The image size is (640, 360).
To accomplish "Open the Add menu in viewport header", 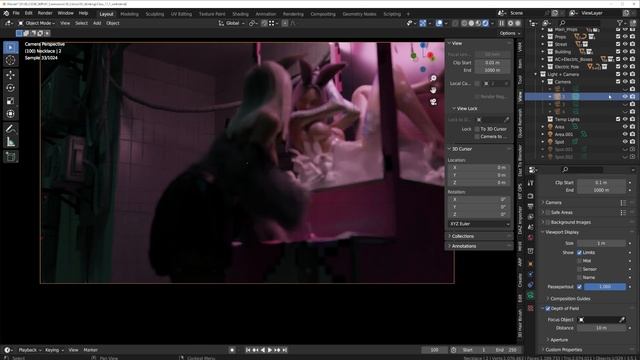I will click(x=97, y=23).
